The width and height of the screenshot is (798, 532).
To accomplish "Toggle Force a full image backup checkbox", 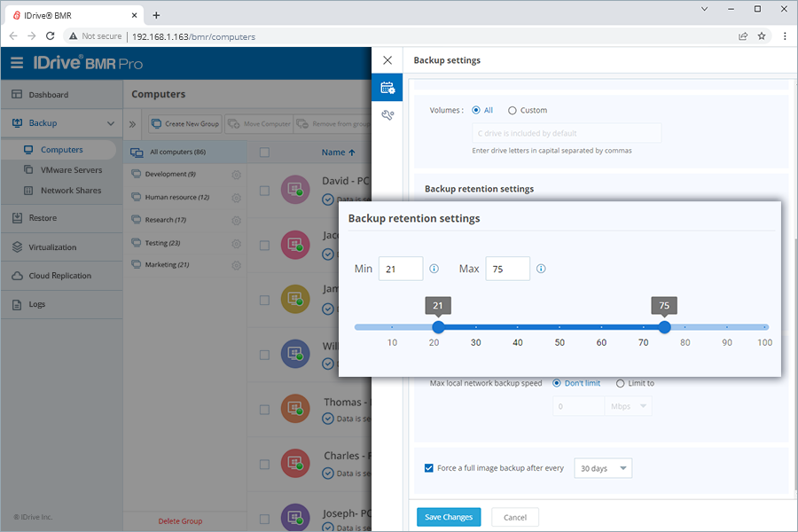I will click(428, 468).
